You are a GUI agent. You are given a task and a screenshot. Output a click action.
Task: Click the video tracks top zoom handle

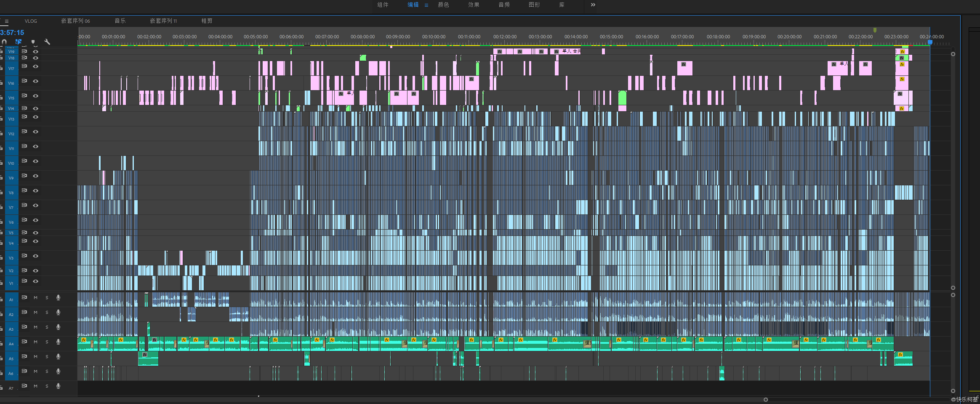pyautogui.click(x=953, y=54)
